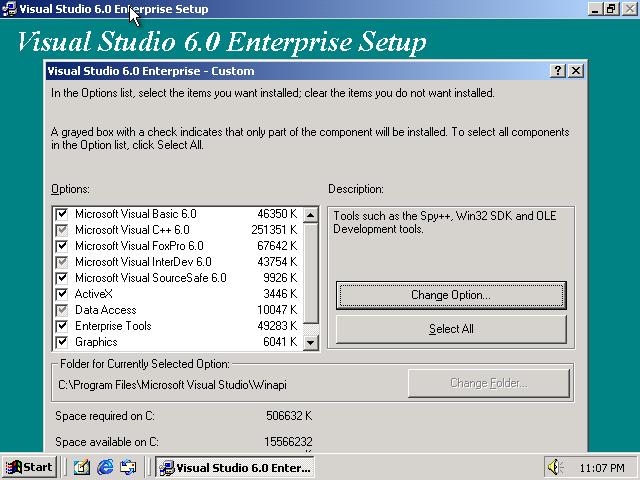Toggle the Microsoft Visual Basic 6.0 checkbox
Image resolution: width=640 pixels, height=480 pixels.
[x=62, y=214]
